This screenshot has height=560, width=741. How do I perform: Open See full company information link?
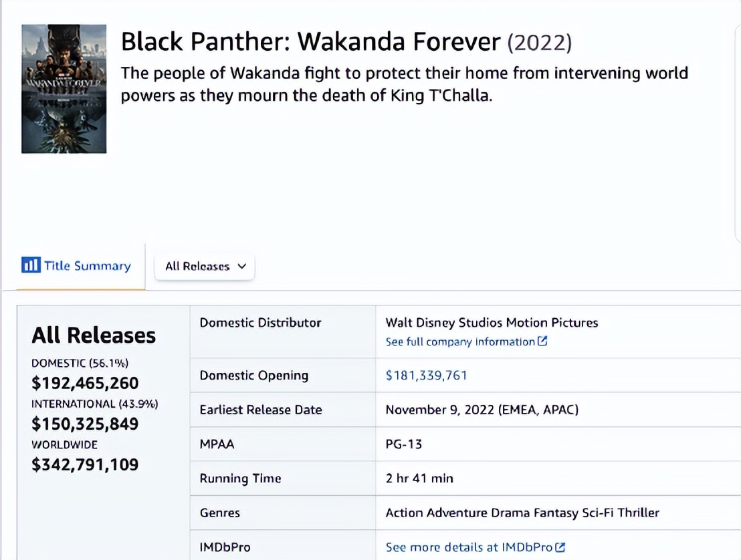460,341
